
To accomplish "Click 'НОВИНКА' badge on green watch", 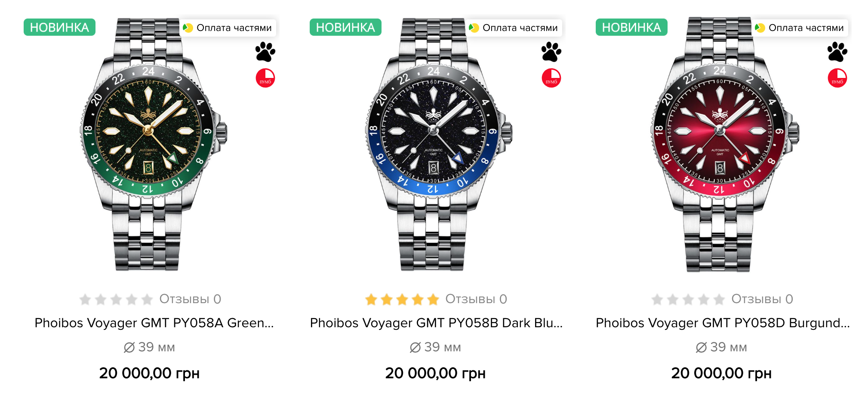I will tap(59, 27).
